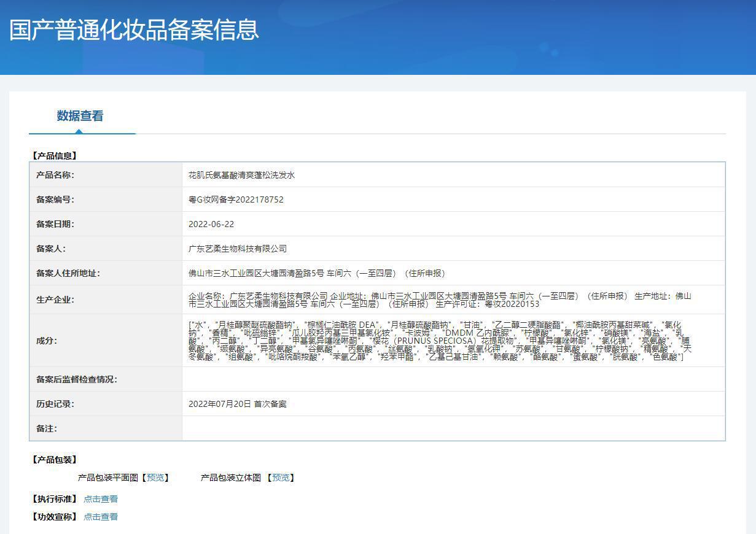
Task: Open the 数据查看 tab
Action: 80,116
